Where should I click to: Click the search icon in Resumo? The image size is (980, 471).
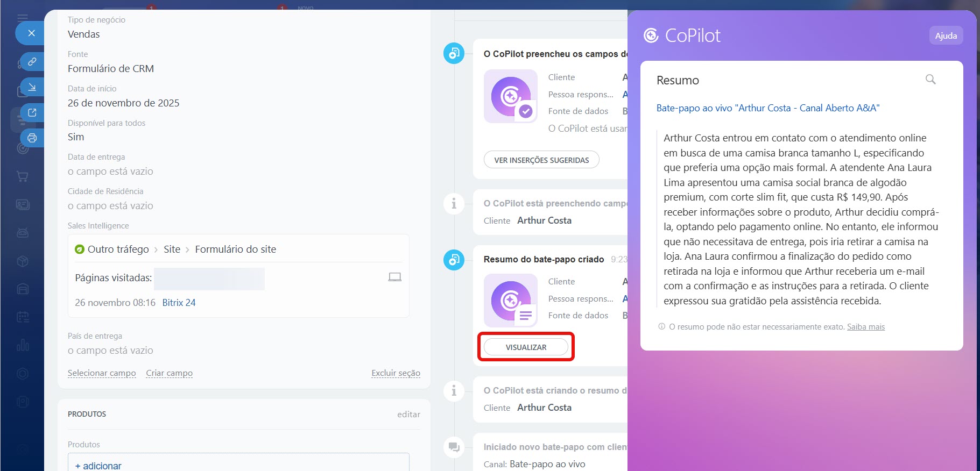930,80
